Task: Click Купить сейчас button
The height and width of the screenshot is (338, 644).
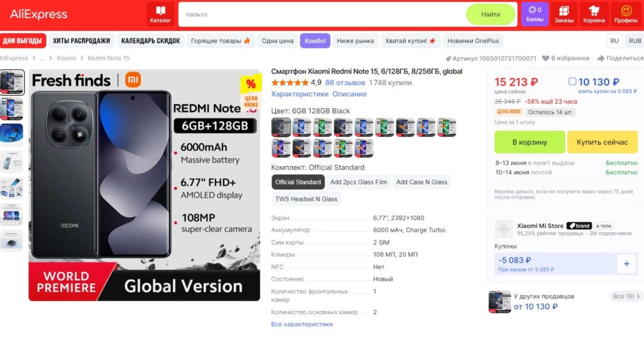Action: coord(602,142)
